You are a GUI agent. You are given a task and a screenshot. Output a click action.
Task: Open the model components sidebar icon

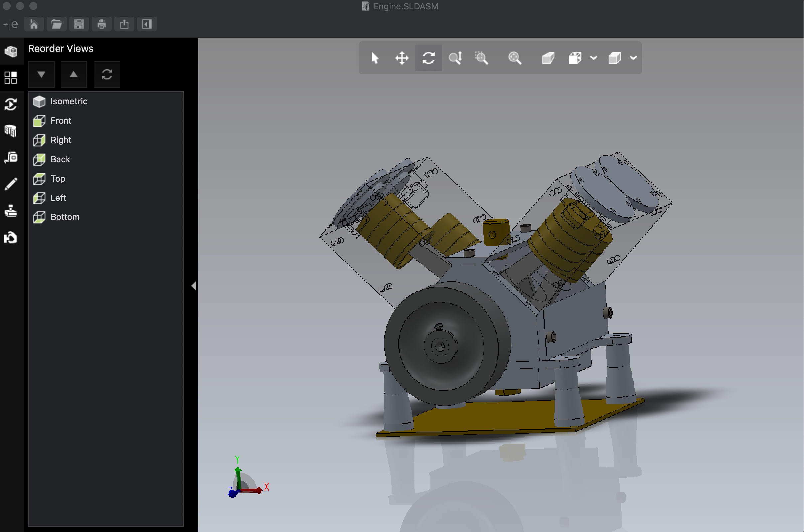coord(11,51)
